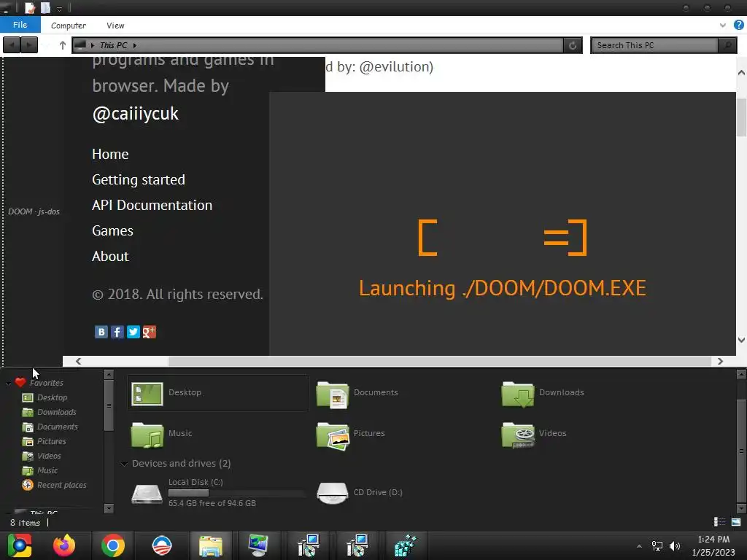Collapse the Favorites tree node
This screenshot has width=747, height=560.
8,383
